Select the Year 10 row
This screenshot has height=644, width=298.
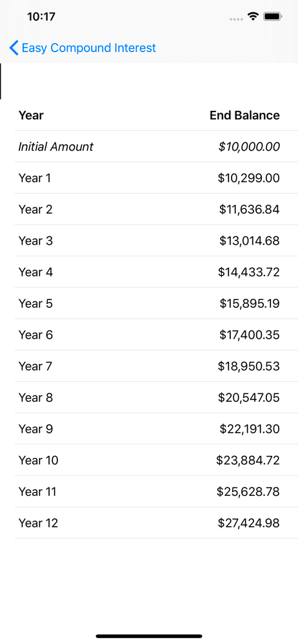pos(156,460)
